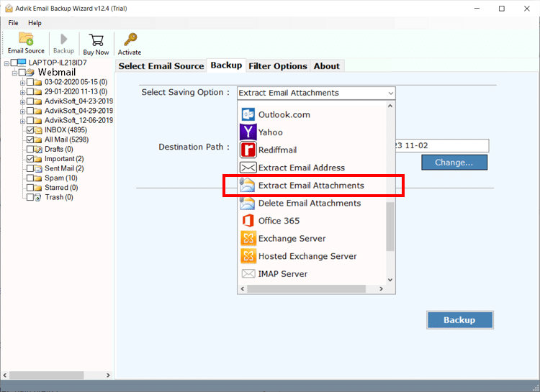540x392 pixels.
Task: Choose the Rediffmail icon
Action: click(x=248, y=150)
